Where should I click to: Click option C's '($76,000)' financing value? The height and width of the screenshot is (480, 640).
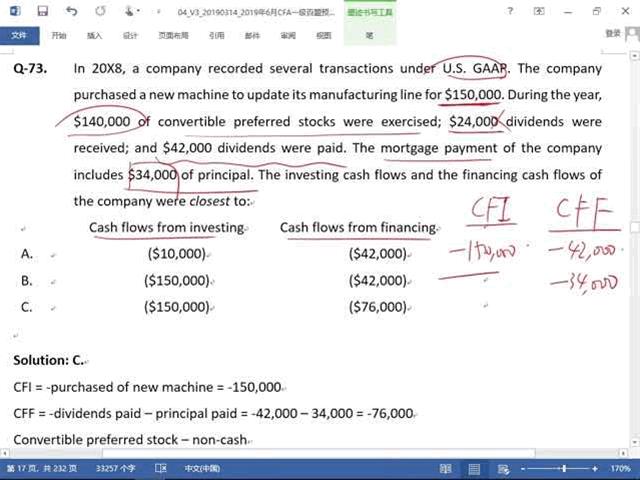coord(378,307)
